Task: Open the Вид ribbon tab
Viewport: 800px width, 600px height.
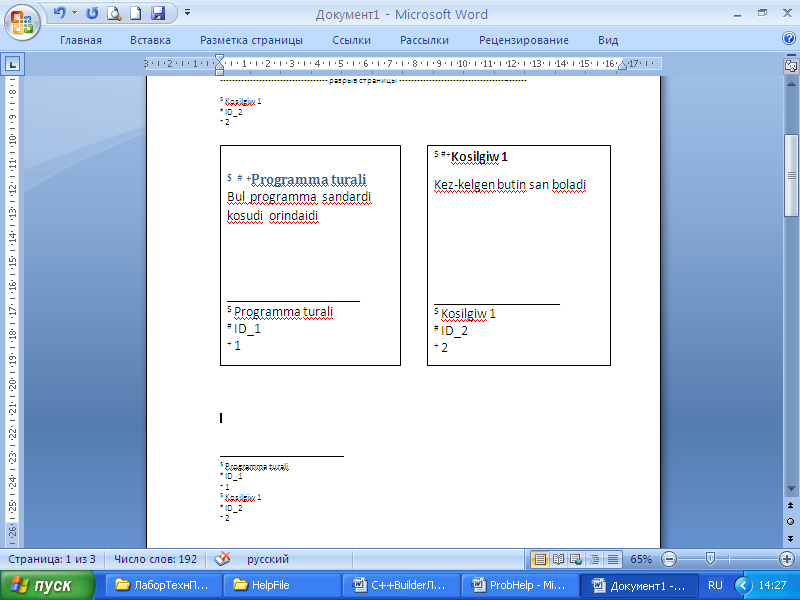Action: (608, 40)
